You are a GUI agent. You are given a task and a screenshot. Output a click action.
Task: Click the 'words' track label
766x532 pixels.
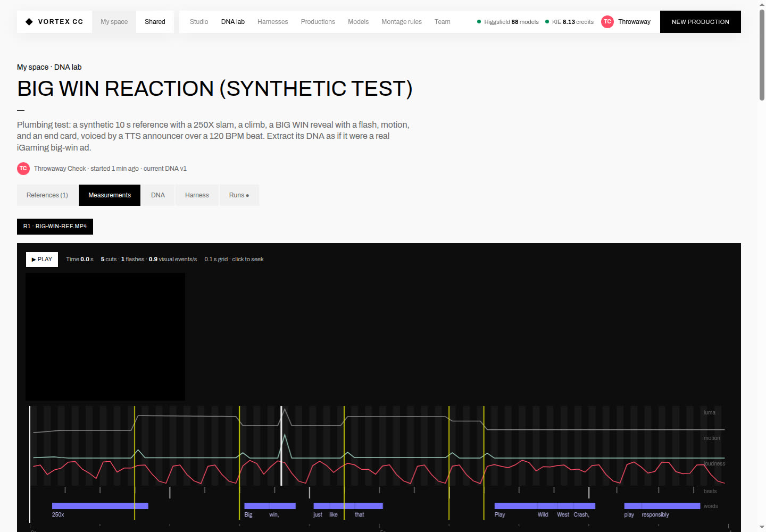[x=711, y=506]
